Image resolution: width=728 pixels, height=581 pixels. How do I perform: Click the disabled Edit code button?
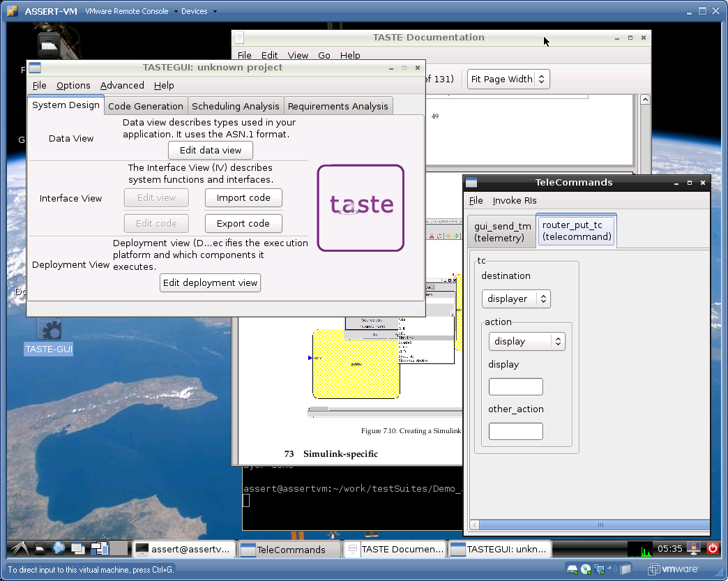point(156,223)
